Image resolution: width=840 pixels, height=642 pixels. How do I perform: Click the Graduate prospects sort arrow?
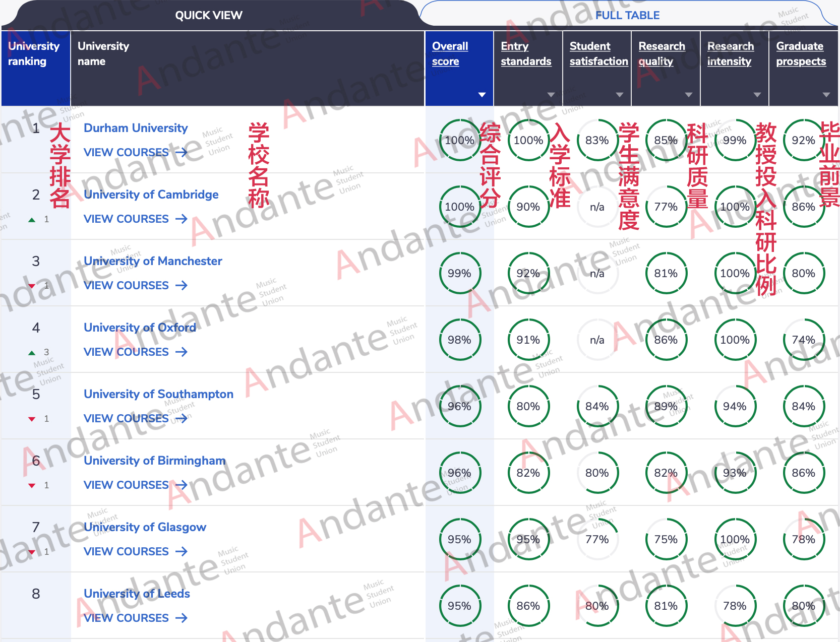pos(826,95)
